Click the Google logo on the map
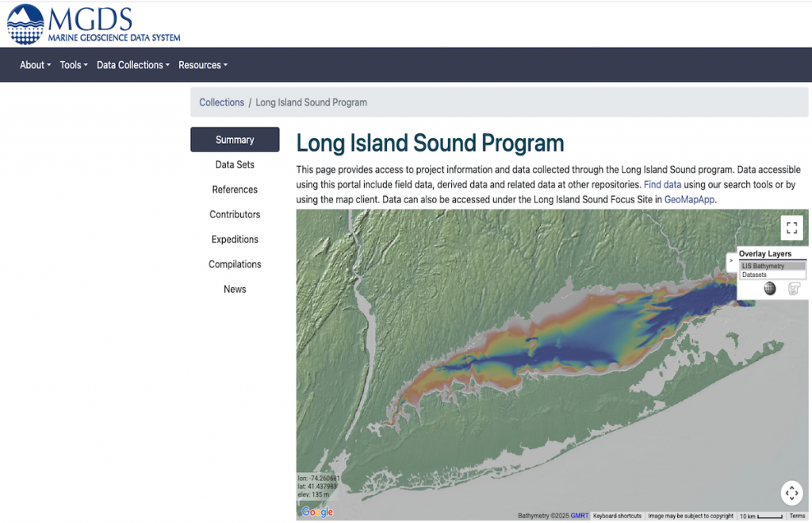This screenshot has width=812, height=523. tap(316, 512)
